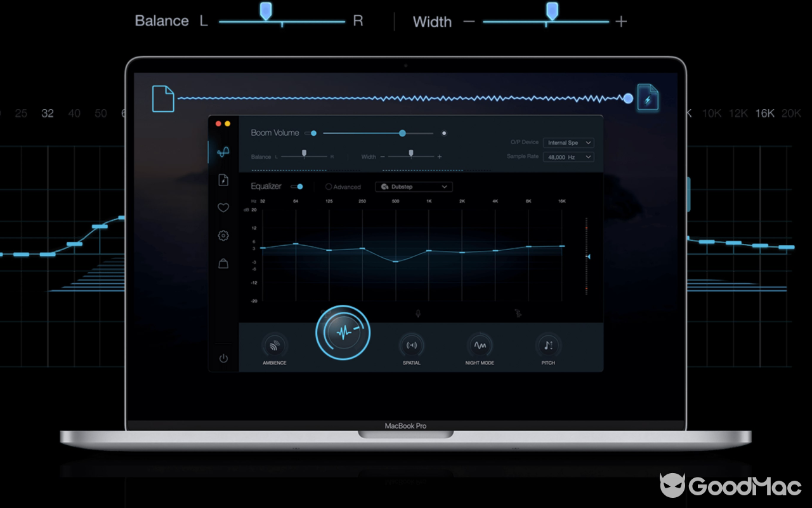The width and height of the screenshot is (812, 508).
Task: Activate the Spatial sound effect
Action: [411, 345]
